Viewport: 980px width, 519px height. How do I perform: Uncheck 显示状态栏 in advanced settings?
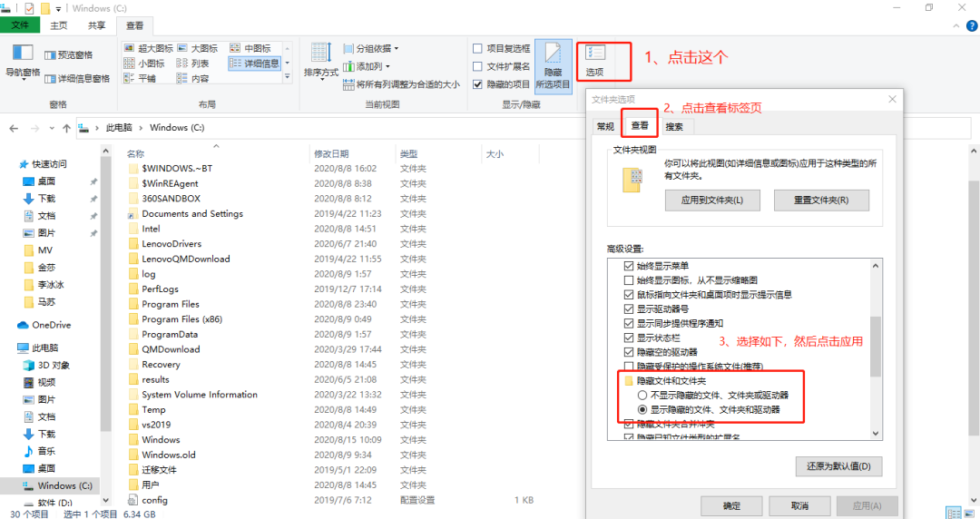[x=630, y=338]
